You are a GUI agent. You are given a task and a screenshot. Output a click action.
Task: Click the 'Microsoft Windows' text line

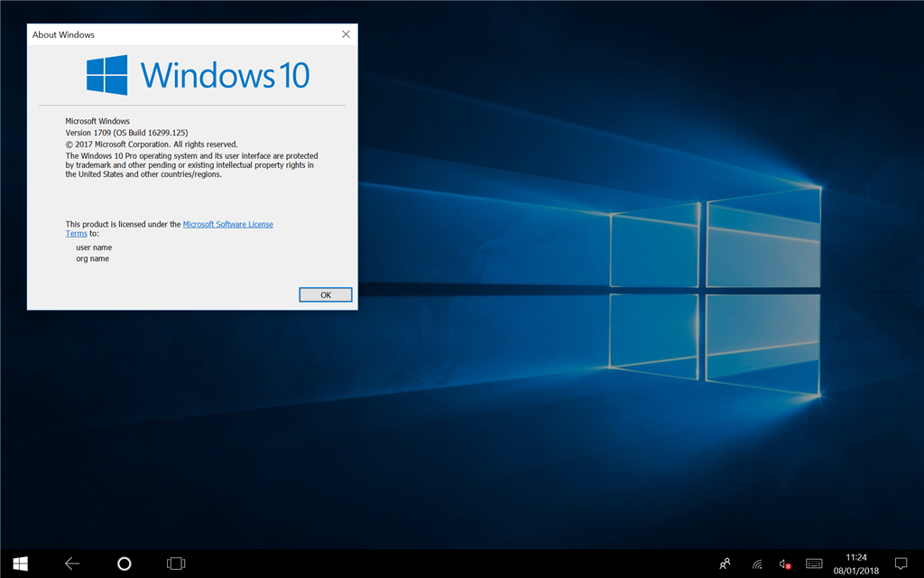click(97, 121)
